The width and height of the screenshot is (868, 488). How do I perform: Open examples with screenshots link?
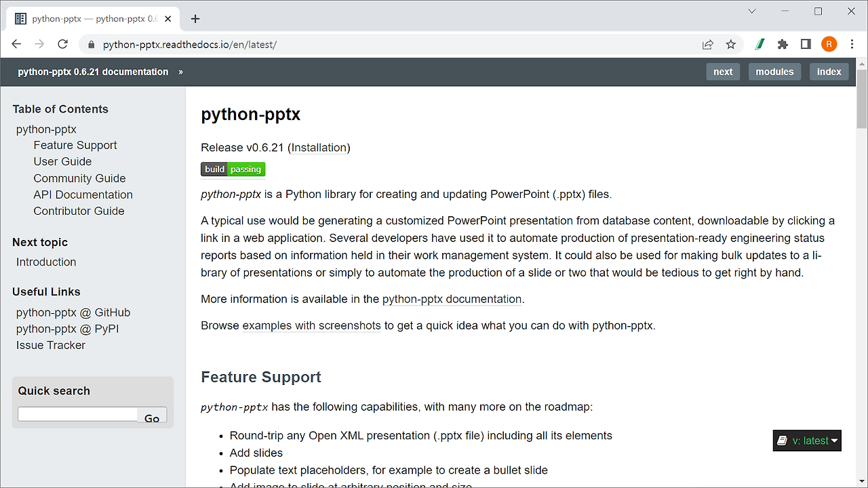pyautogui.click(x=311, y=325)
